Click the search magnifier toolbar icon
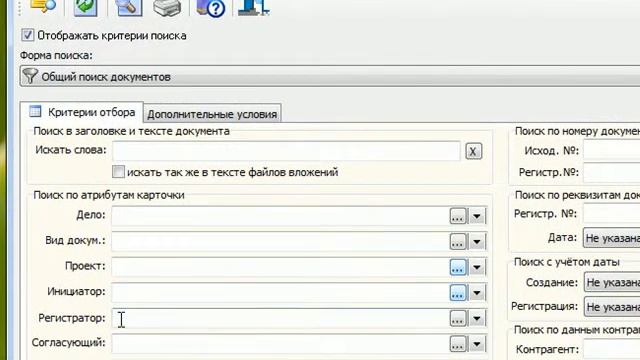The image size is (640, 360). pos(43,6)
